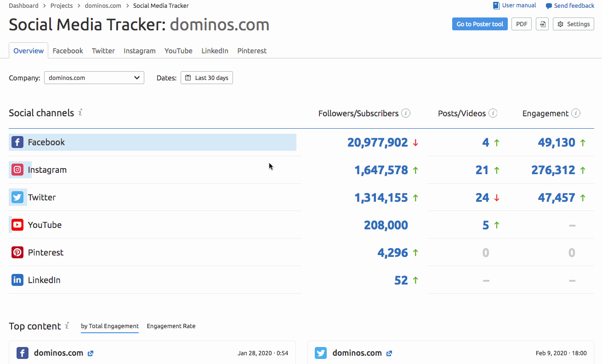Screen dimensions: 602x364
Task: Open the Company dominos.com dropdown
Action: (x=94, y=78)
